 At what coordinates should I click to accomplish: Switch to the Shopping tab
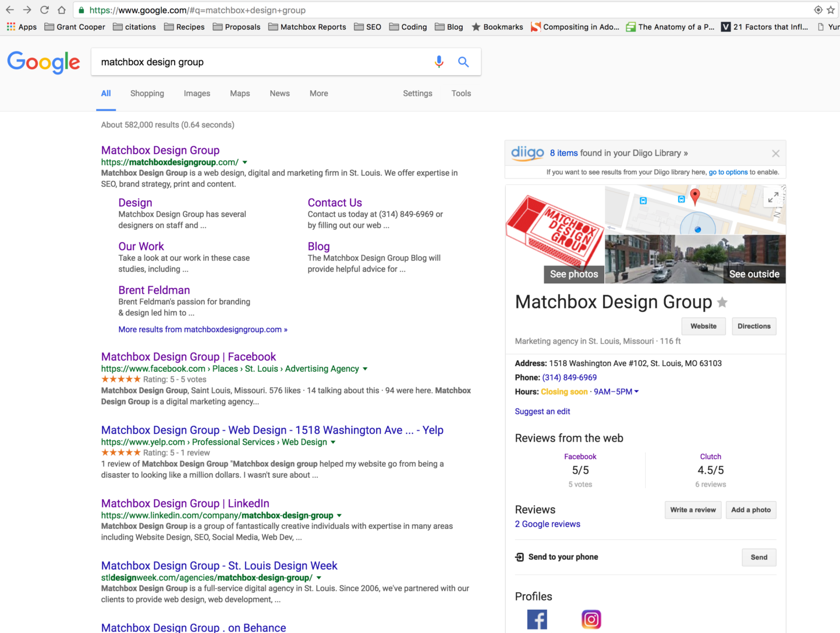(x=147, y=93)
